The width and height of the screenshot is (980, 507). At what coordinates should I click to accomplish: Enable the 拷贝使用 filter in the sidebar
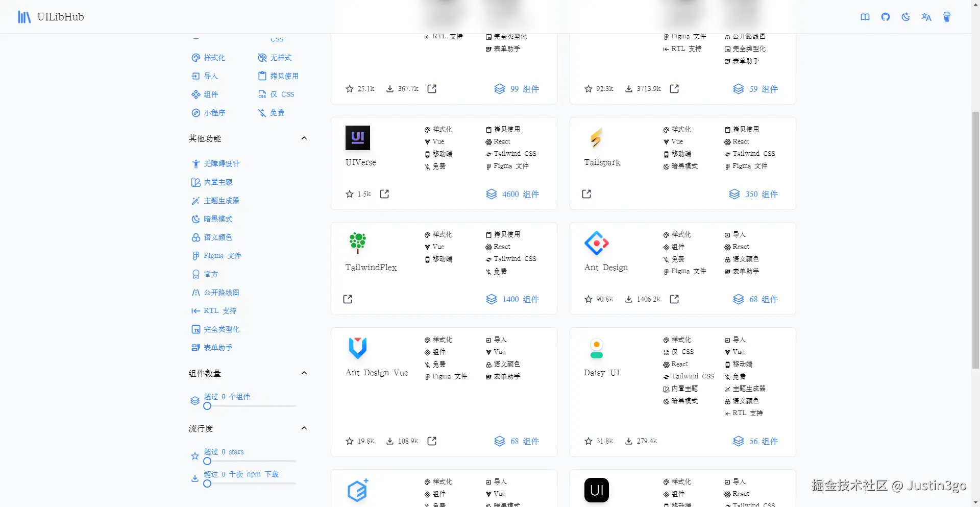[x=278, y=76]
